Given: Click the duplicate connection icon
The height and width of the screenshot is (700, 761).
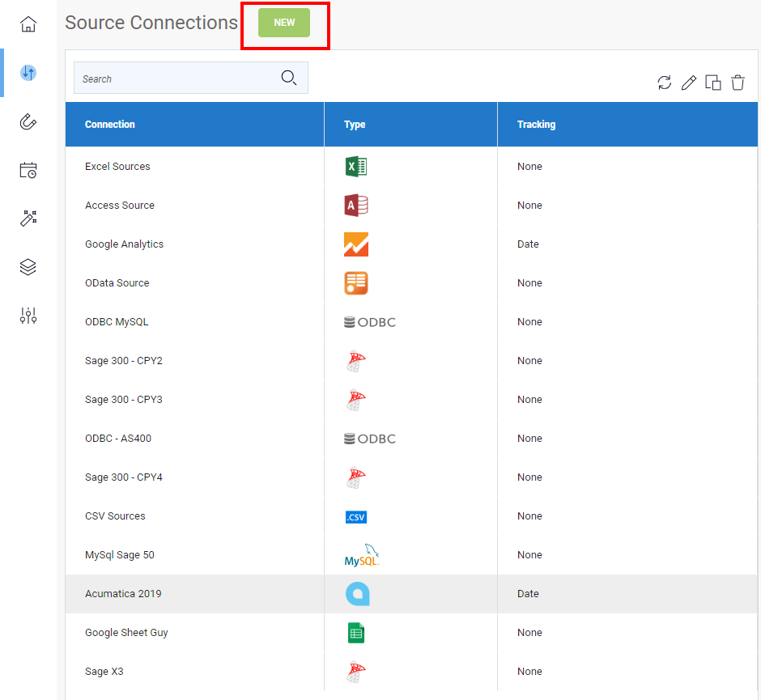Looking at the screenshot, I should 713,83.
